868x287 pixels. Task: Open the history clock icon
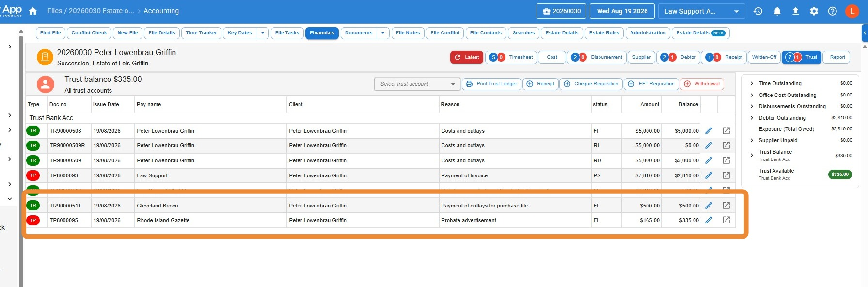click(x=758, y=11)
